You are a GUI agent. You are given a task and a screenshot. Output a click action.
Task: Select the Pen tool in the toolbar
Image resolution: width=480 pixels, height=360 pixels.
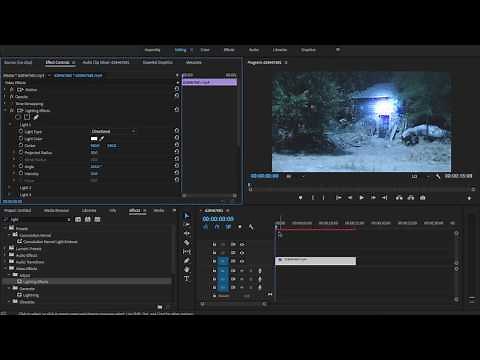click(187, 261)
